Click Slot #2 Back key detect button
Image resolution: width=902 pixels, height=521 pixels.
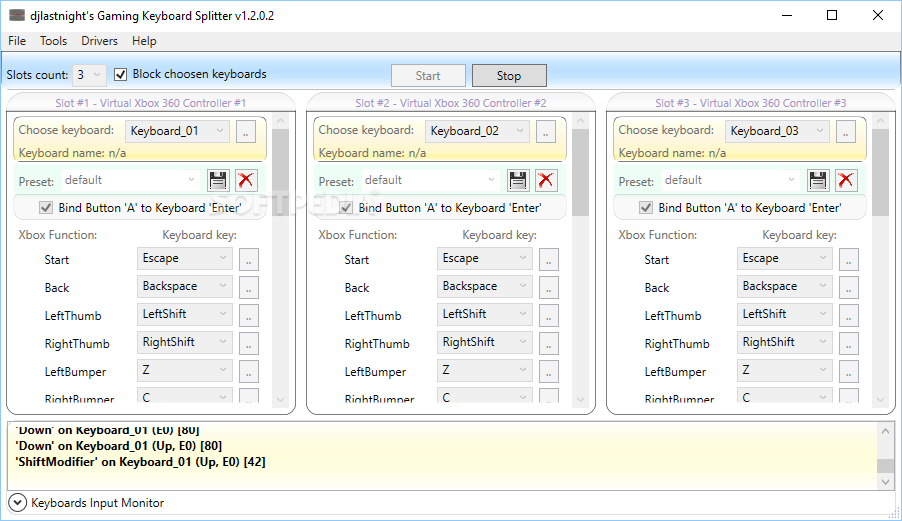[549, 287]
